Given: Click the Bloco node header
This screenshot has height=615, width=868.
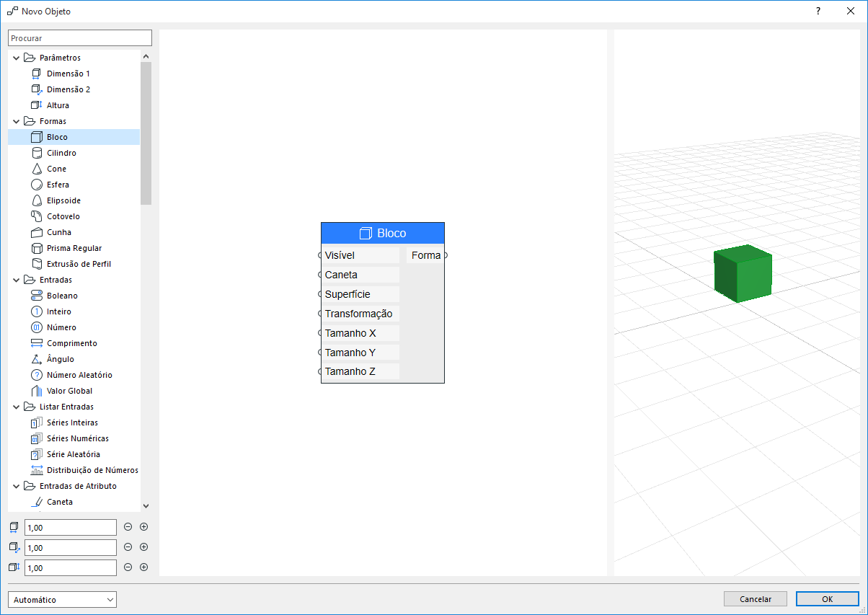Looking at the screenshot, I should tap(383, 233).
